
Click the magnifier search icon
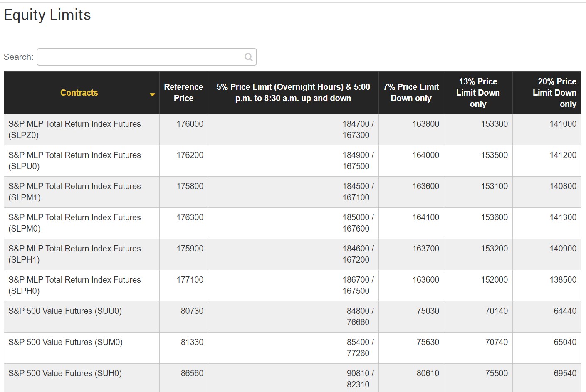click(248, 57)
